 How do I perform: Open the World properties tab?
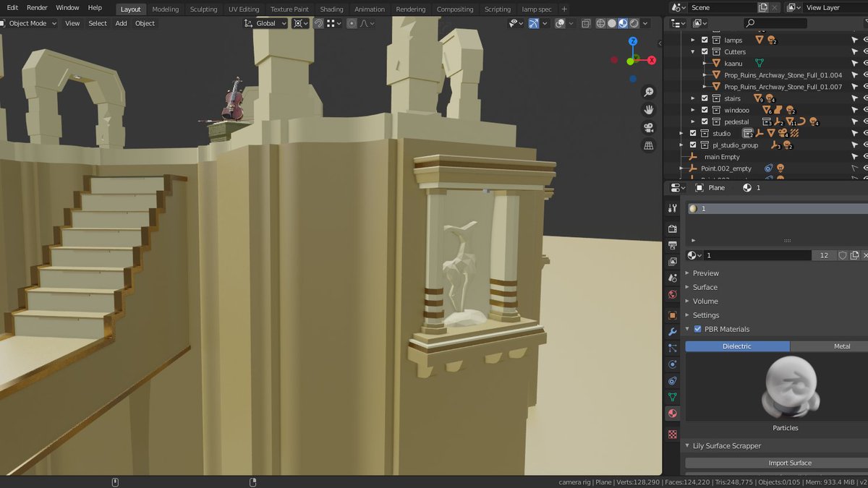[x=673, y=294]
